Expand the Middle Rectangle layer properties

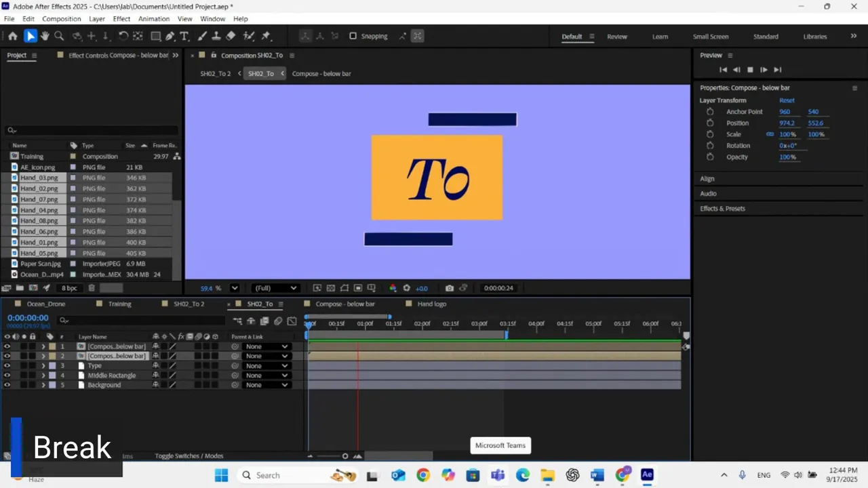(43, 375)
